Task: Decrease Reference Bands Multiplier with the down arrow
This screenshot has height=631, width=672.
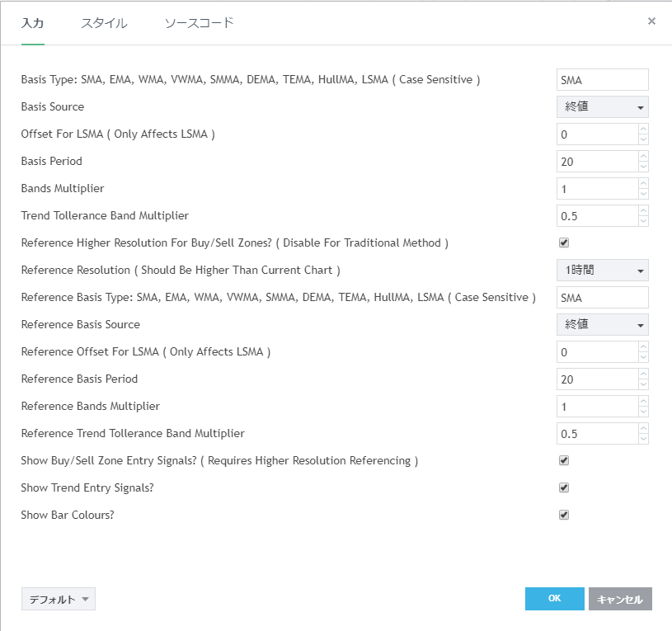Action: 643,412
